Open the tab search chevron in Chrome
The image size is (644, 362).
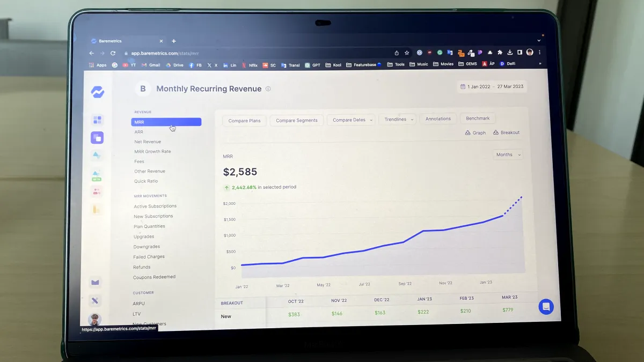tap(539, 40)
